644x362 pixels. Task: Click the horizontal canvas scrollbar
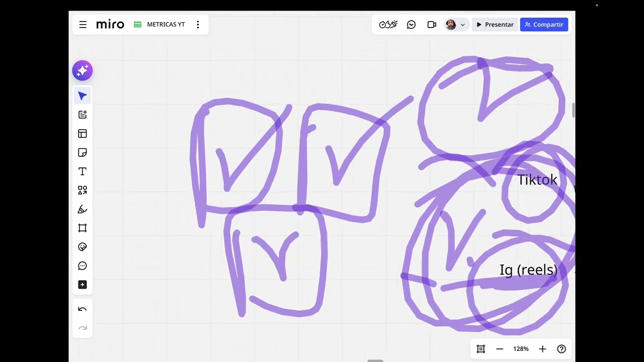[375, 360]
